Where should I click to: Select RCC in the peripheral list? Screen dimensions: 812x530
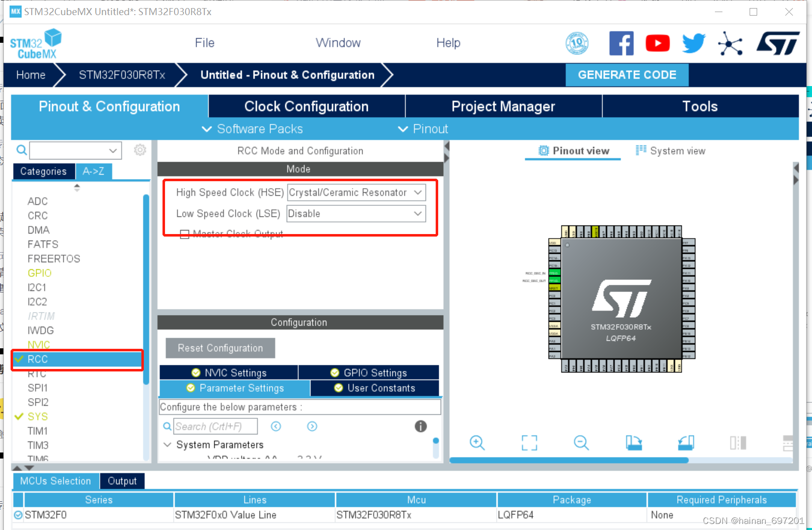pyautogui.click(x=77, y=359)
